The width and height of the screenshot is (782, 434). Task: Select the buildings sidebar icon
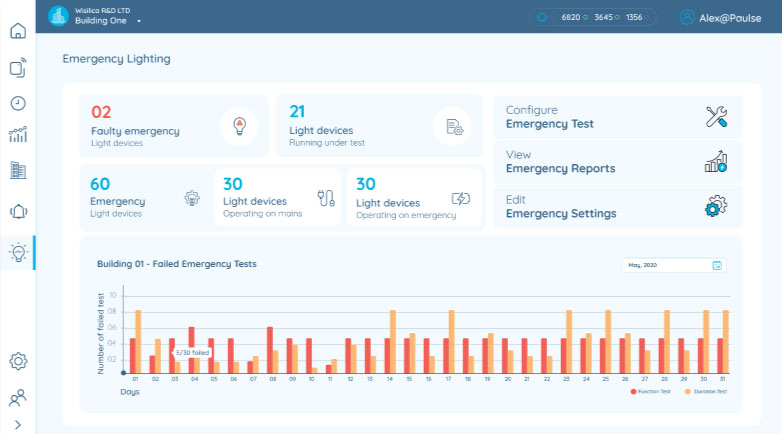point(17,170)
